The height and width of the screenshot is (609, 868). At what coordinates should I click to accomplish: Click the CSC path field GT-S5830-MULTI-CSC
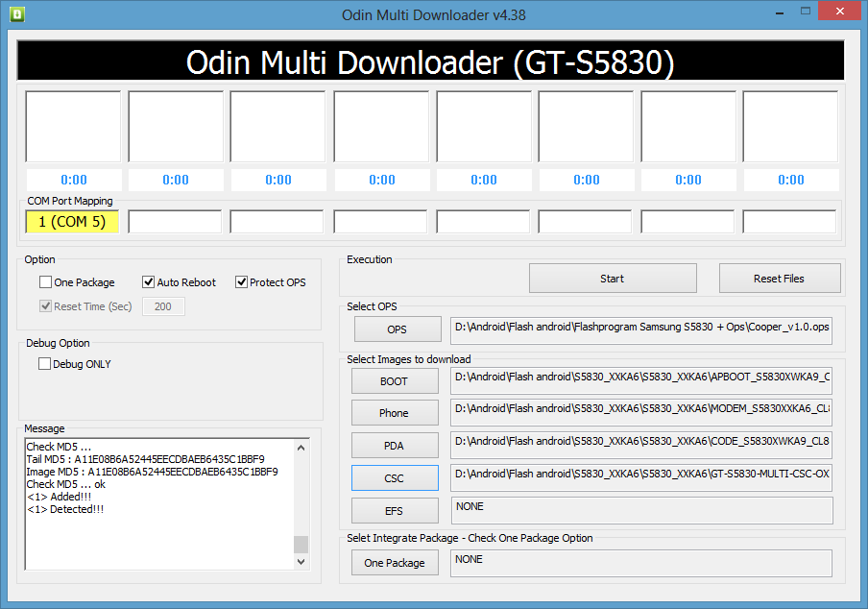click(x=641, y=477)
